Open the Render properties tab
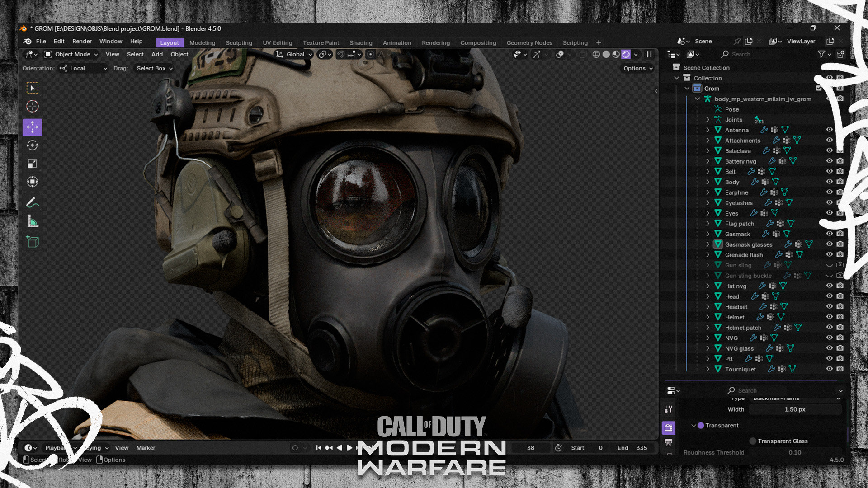This screenshot has width=868, height=488. (669, 427)
